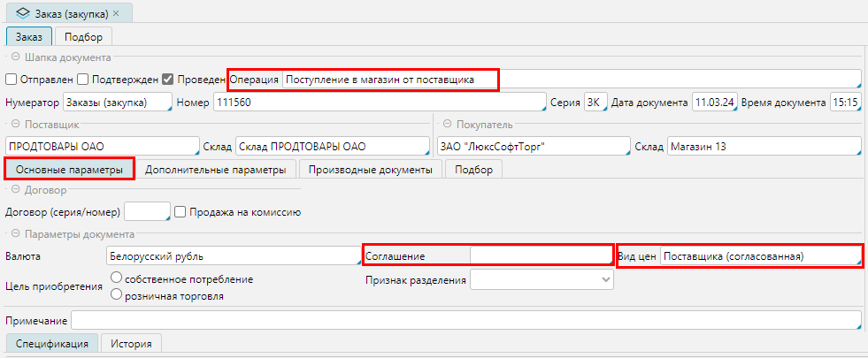
Task: Collapse the Параметры документа section
Action: 15,234
